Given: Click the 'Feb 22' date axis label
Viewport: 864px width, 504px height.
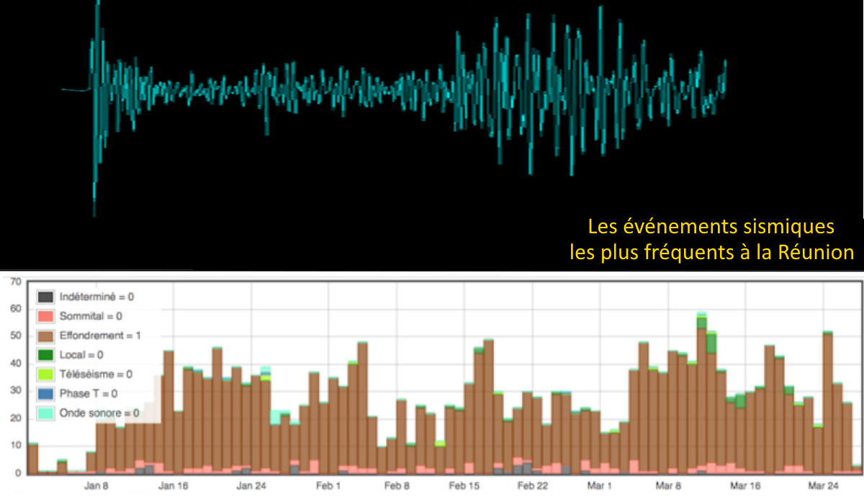Looking at the screenshot, I should pos(533,486).
